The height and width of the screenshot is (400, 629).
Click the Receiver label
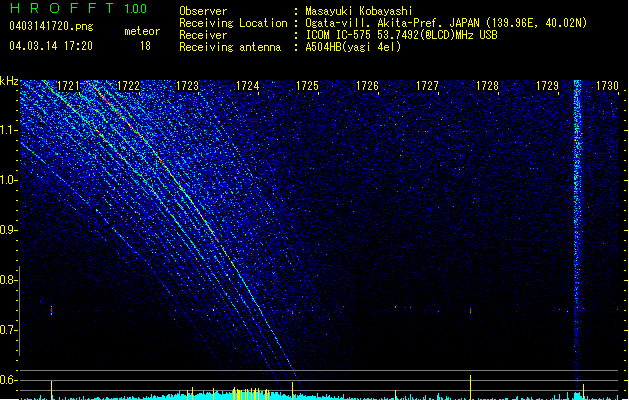pos(203,35)
